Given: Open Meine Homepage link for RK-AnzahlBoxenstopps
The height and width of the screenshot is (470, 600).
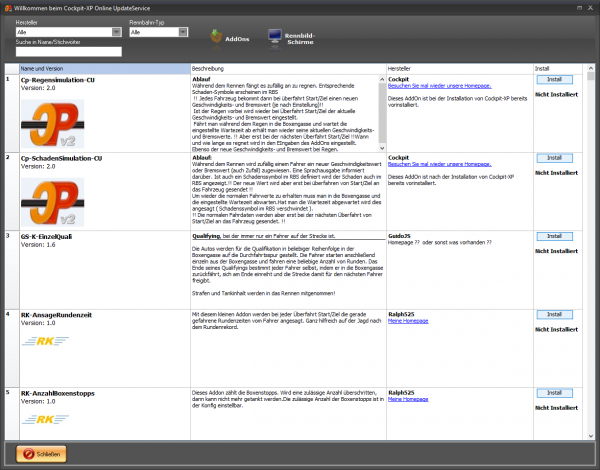Looking at the screenshot, I should tap(408, 399).
